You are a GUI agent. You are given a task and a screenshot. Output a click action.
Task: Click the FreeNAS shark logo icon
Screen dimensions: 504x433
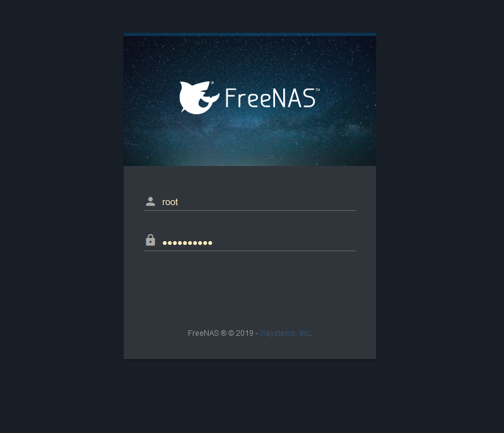point(199,97)
